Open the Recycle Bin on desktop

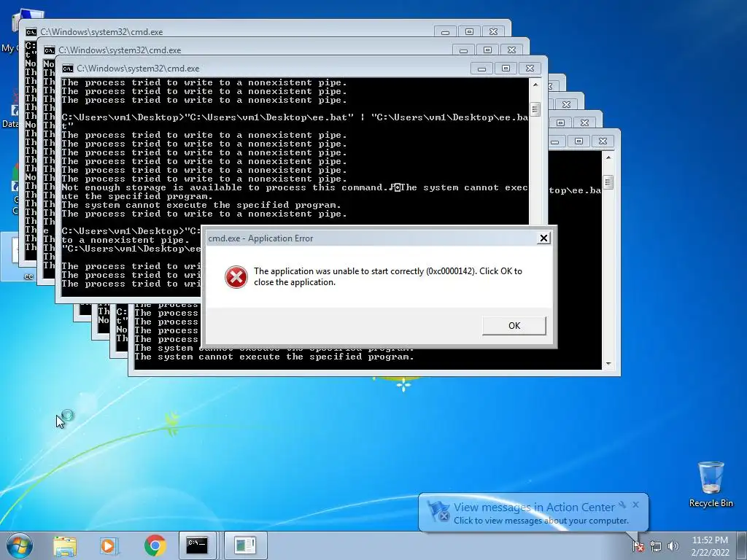(711, 484)
